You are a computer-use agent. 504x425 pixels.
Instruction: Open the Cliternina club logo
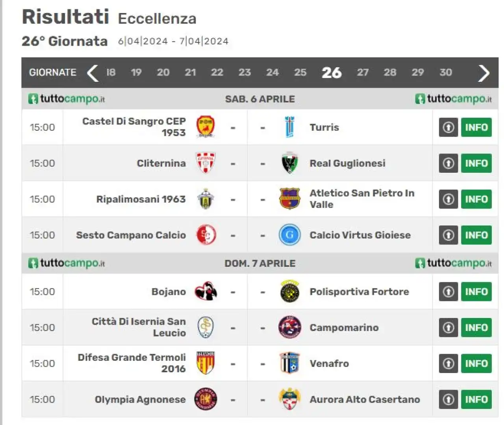pyautogui.click(x=206, y=163)
